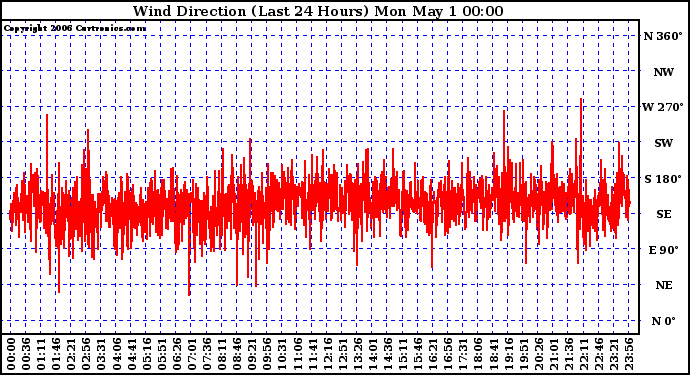
Task: Click the "23:56" time label
Action: point(628,354)
